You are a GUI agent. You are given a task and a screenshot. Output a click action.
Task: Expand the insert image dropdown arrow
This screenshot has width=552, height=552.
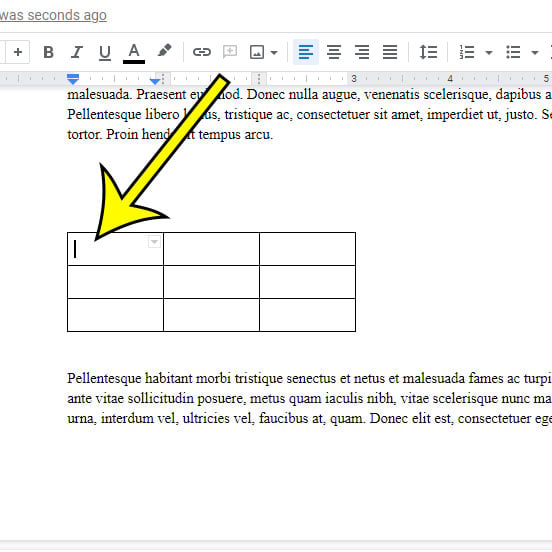274,53
